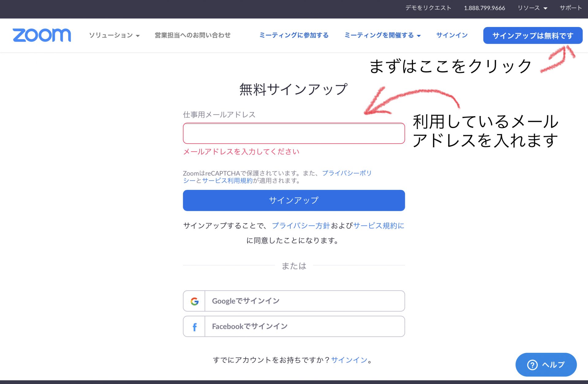Click the 仕事用メールアドレス input field
This screenshot has width=588, height=384.
(x=293, y=133)
